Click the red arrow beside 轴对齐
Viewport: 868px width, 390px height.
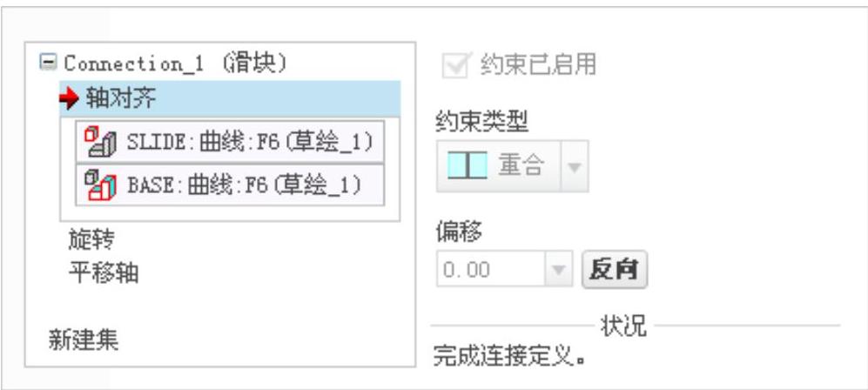point(69,99)
